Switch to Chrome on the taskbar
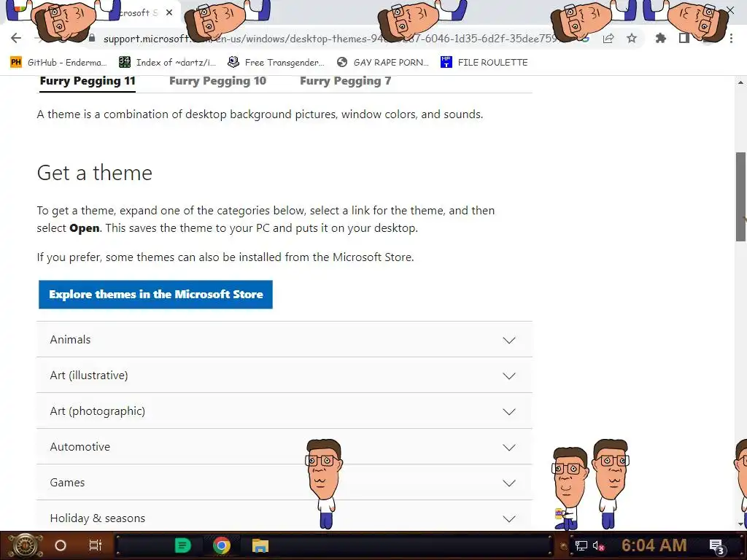 coord(222,545)
